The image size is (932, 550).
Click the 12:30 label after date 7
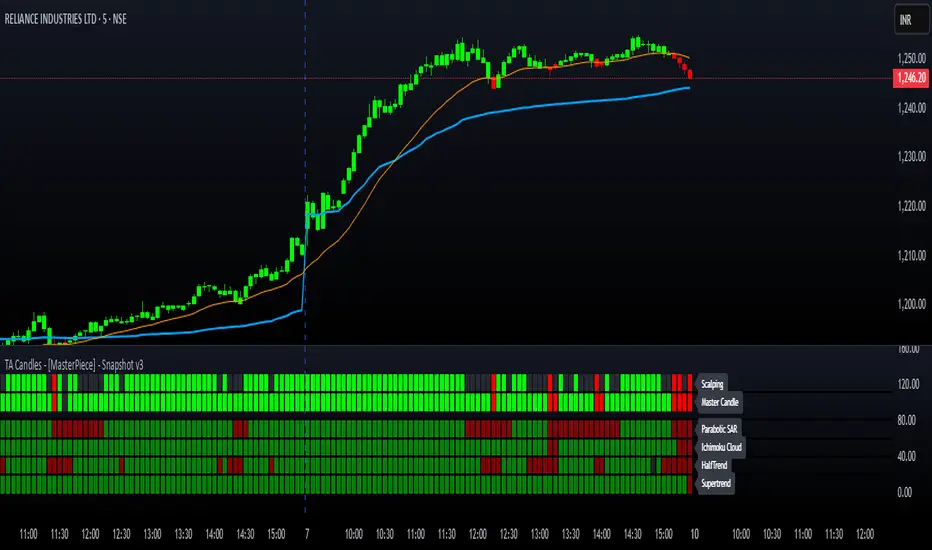tap(508, 534)
